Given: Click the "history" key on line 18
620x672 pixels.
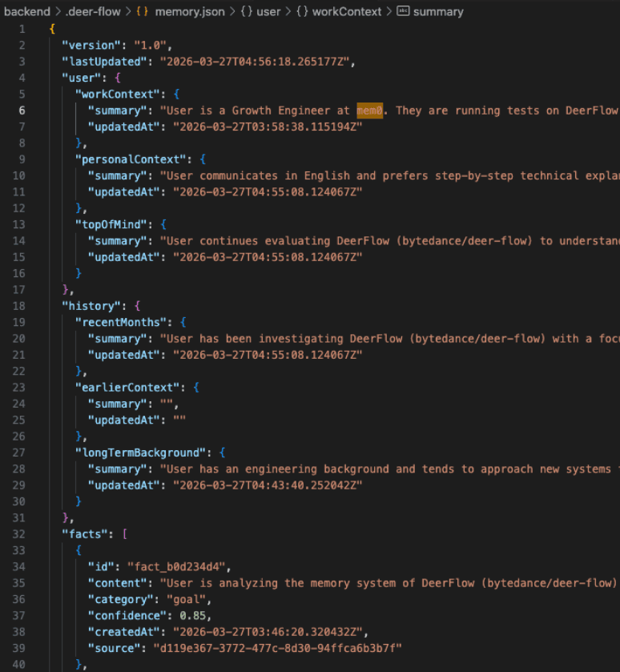Looking at the screenshot, I should (x=91, y=306).
